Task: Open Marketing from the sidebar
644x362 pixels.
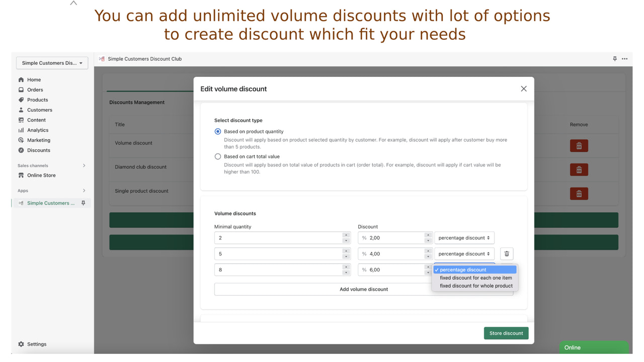Action: [37, 140]
